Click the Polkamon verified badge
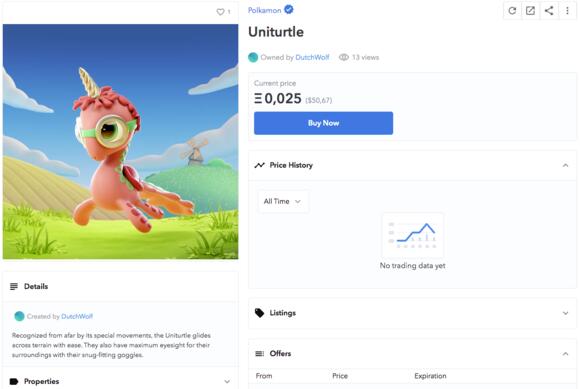 [x=289, y=10]
